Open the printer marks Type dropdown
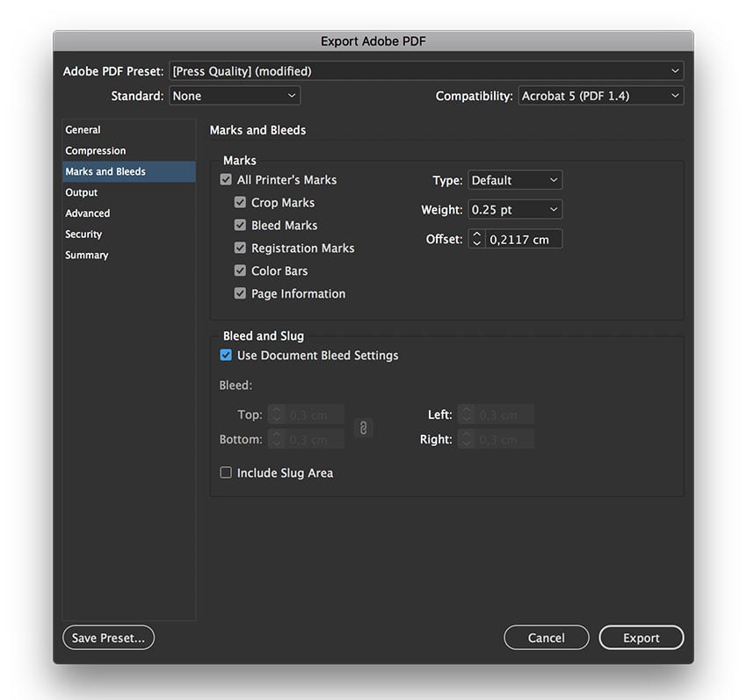 tap(515, 179)
